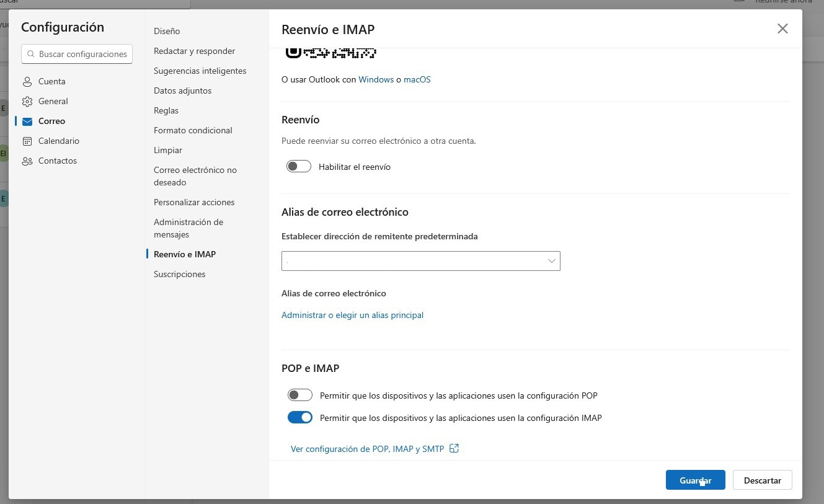This screenshot has height=504, width=824.
Task: Go to Datos adjuntos settings
Action: click(183, 91)
